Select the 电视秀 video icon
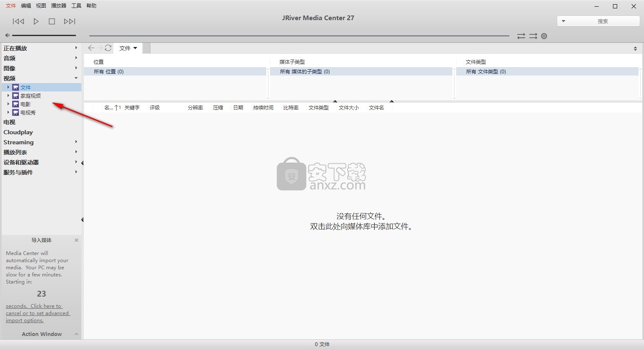This screenshot has width=644, height=349. (x=16, y=112)
